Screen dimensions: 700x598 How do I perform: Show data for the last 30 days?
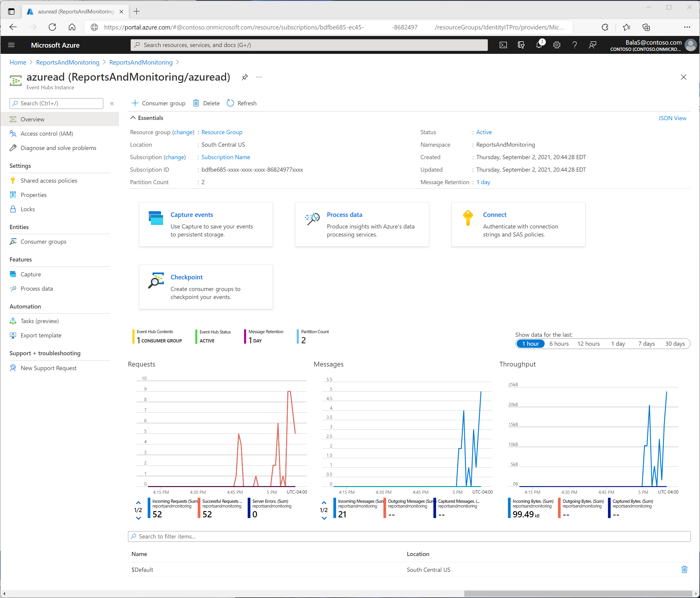[675, 343]
